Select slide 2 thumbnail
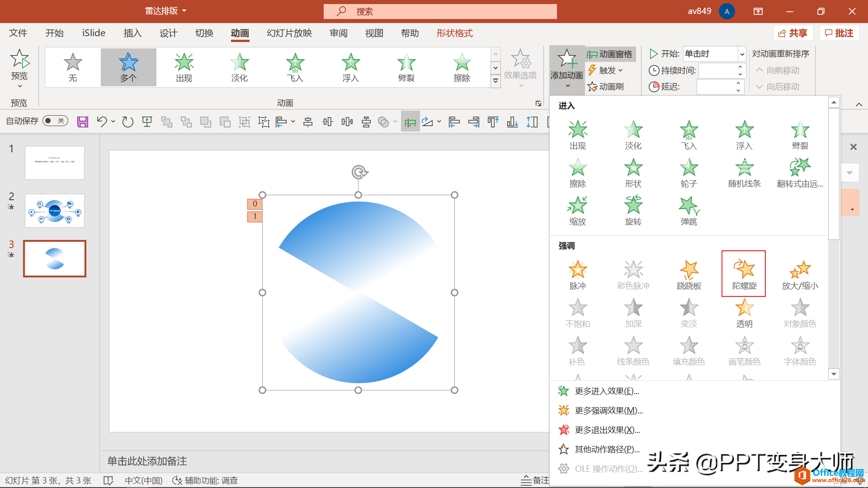 [x=55, y=211]
